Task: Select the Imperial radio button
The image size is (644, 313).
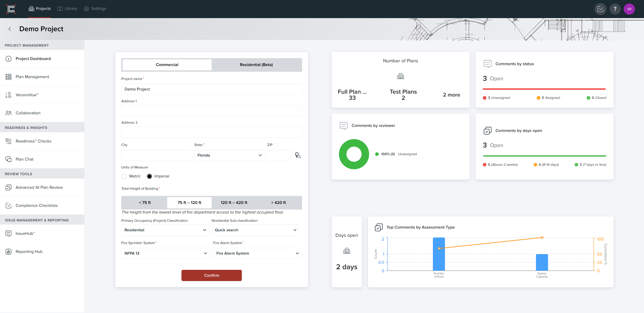Action: (x=149, y=176)
